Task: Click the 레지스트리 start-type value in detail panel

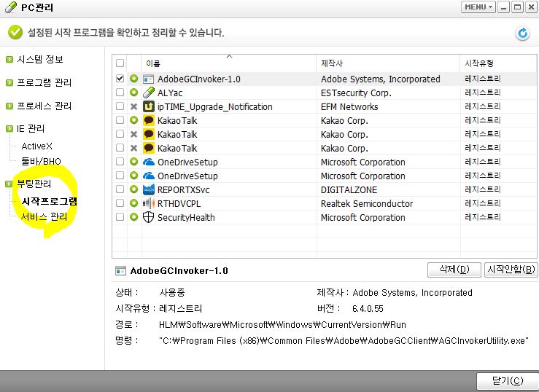Action: 180,309
